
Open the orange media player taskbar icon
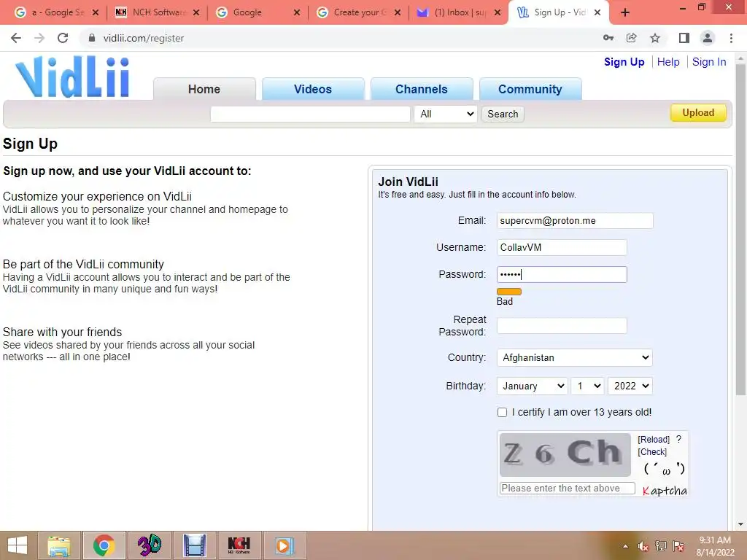pyautogui.click(x=284, y=545)
